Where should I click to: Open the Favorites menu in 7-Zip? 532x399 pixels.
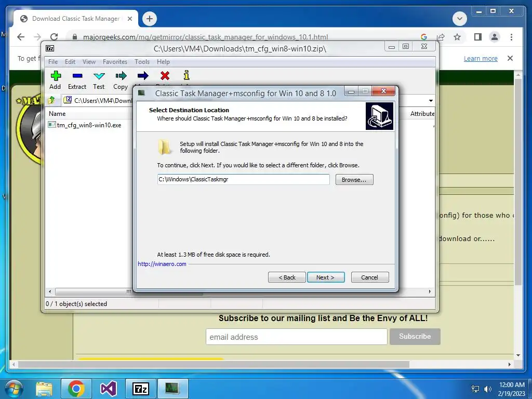click(x=115, y=62)
